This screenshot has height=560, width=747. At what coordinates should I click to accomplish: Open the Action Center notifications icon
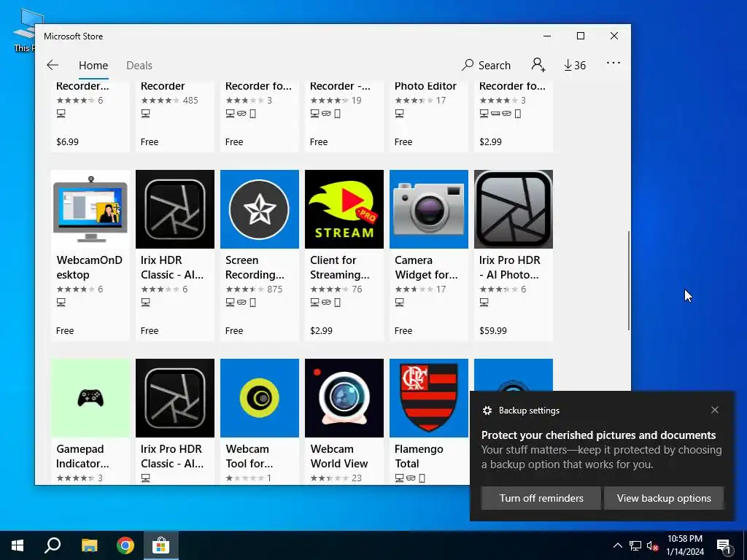pyautogui.click(x=724, y=545)
